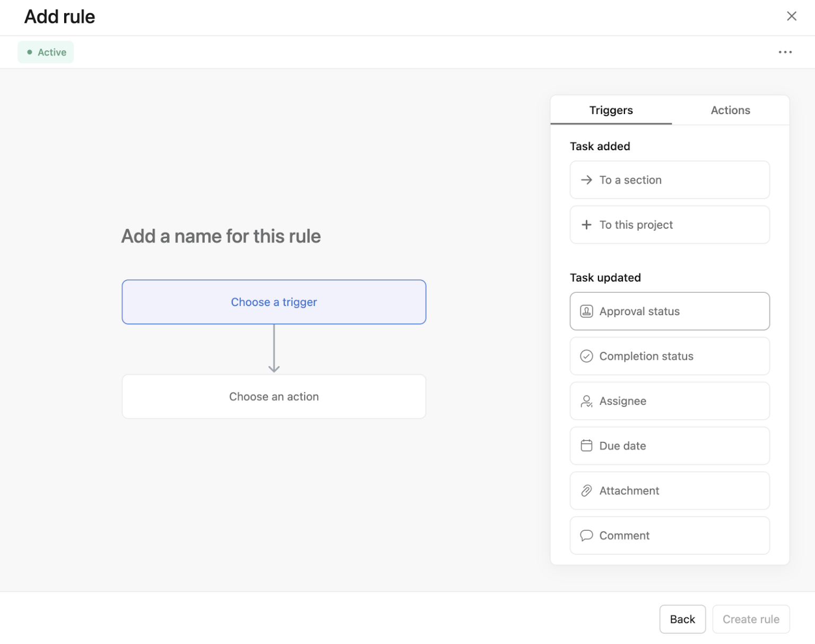This screenshot has height=644, width=815.
Task: Click the Approval status trigger icon
Action: (x=586, y=311)
